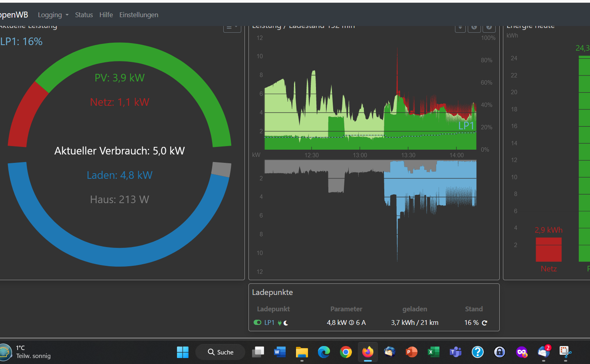
Task: Click the red Netz energy bar
Action: (548, 249)
